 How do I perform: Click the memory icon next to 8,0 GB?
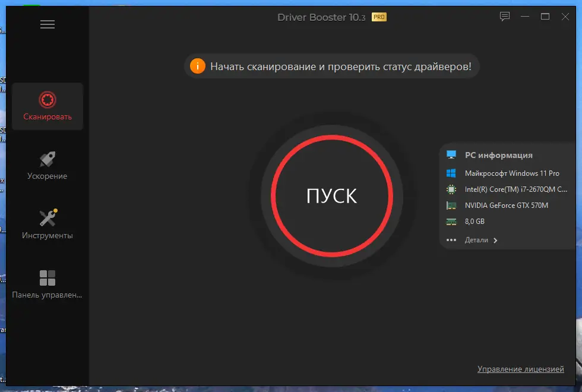click(451, 221)
